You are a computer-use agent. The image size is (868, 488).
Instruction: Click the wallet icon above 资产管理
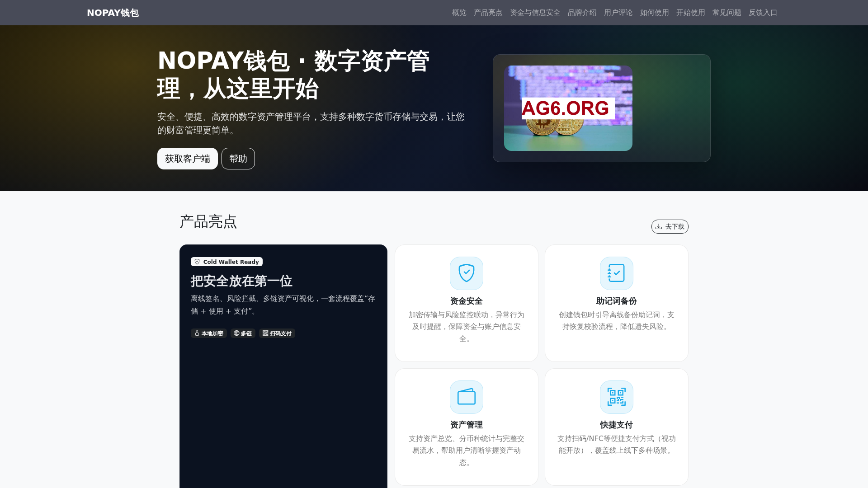point(467,397)
